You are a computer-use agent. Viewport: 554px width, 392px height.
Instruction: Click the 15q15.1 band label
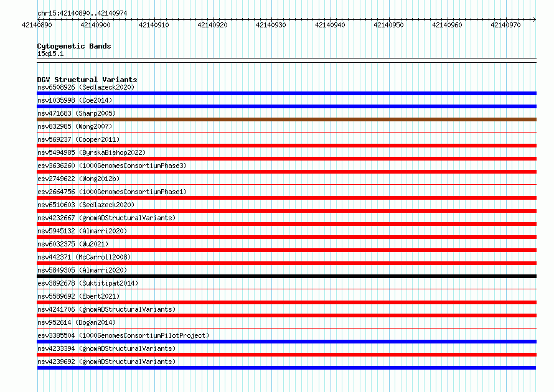coord(50,54)
